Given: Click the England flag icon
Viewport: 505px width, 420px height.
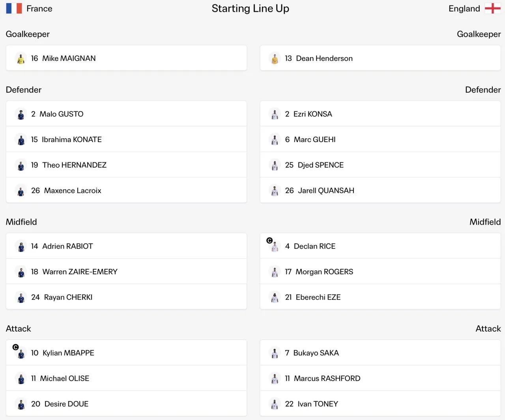Looking at the screenshot, I should [492, 8].
